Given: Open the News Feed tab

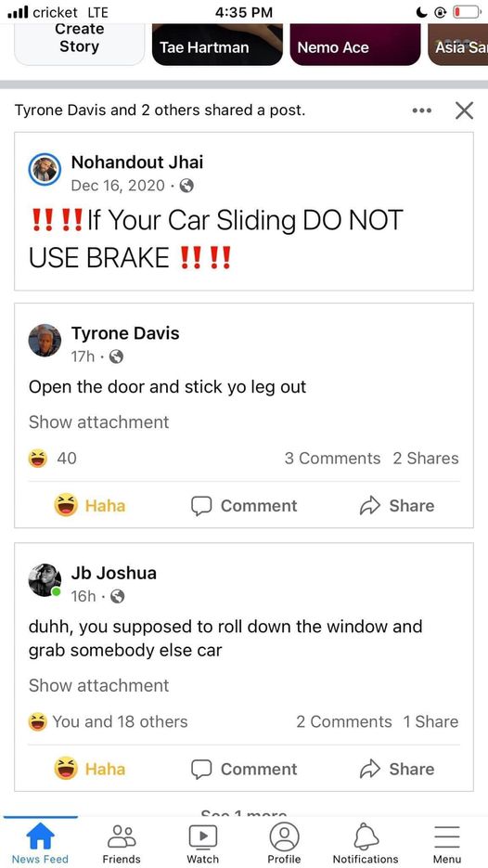Looking at the screenshot, I should click(41, 843).
